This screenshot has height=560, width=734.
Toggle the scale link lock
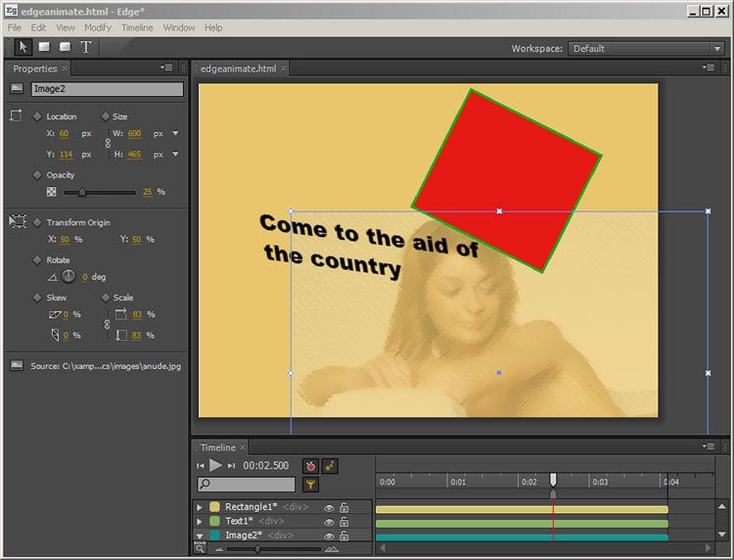[108, 324]
